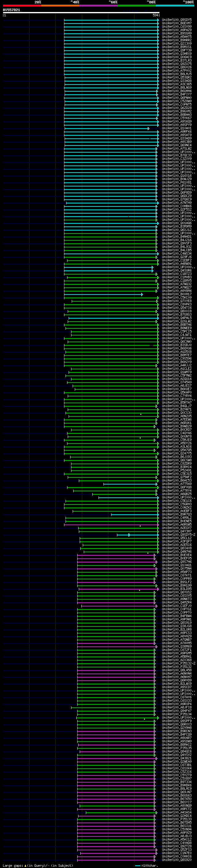Viewport: 197px width, 868px height.
Task: Select label UniRef100_A7T549
Action: click(177, 484)
